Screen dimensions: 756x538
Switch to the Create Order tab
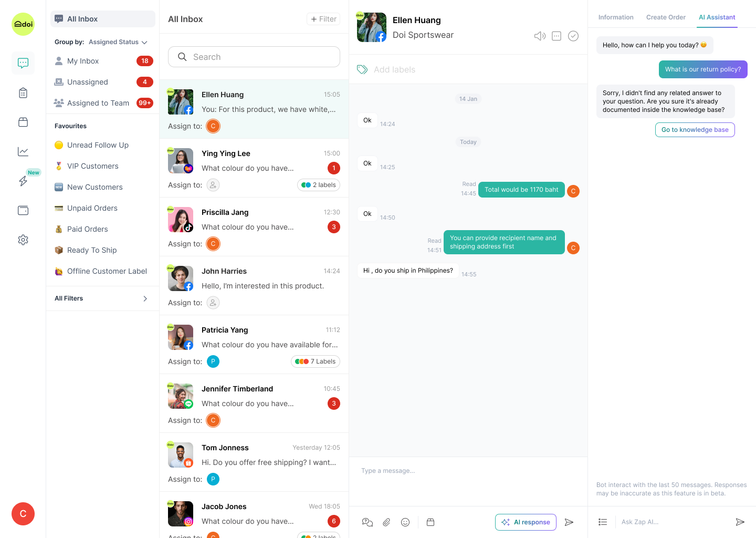point(666,17)
